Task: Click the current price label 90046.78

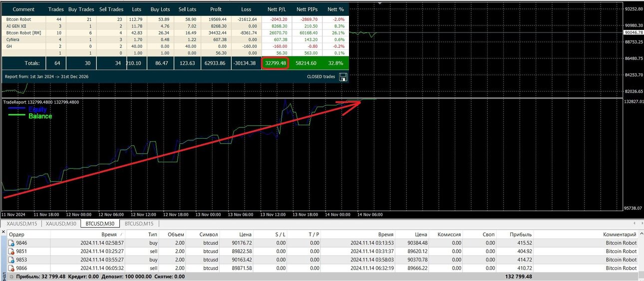Action: click(x=634, y=32)
